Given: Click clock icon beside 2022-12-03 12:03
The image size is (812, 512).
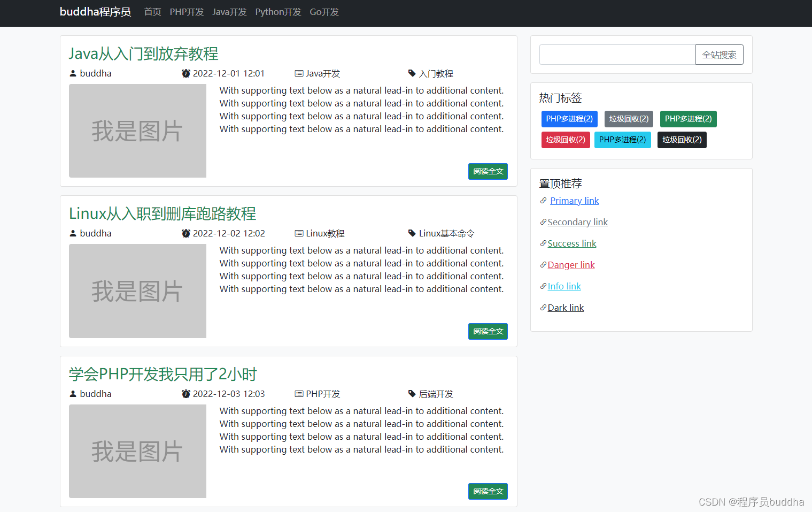Looking at the screenshot, I should [186, 394].
